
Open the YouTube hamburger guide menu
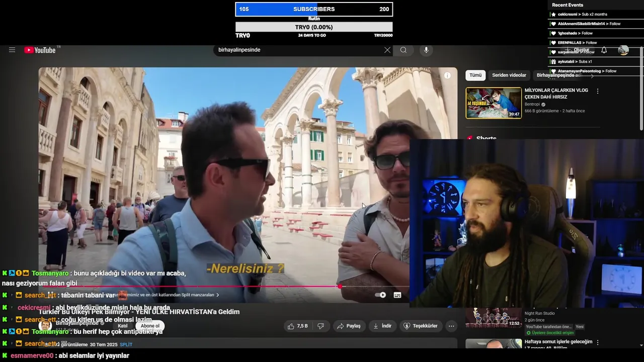(x=12, y=50)
